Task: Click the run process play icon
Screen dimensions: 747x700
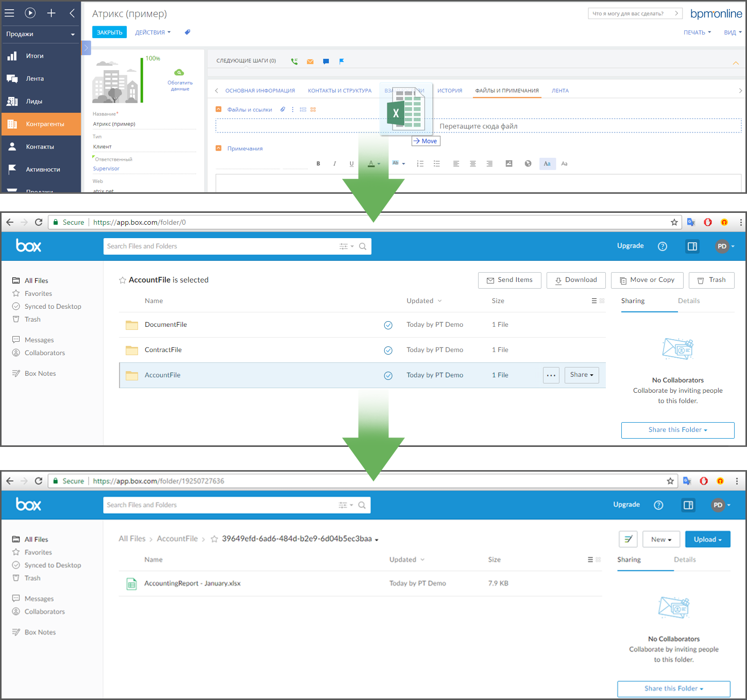Action: point(30,13)
